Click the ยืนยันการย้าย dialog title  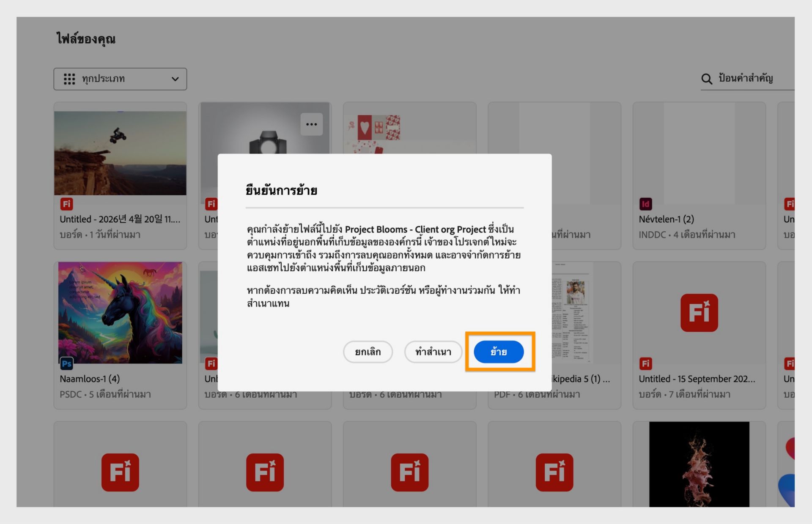coord(281,190)
